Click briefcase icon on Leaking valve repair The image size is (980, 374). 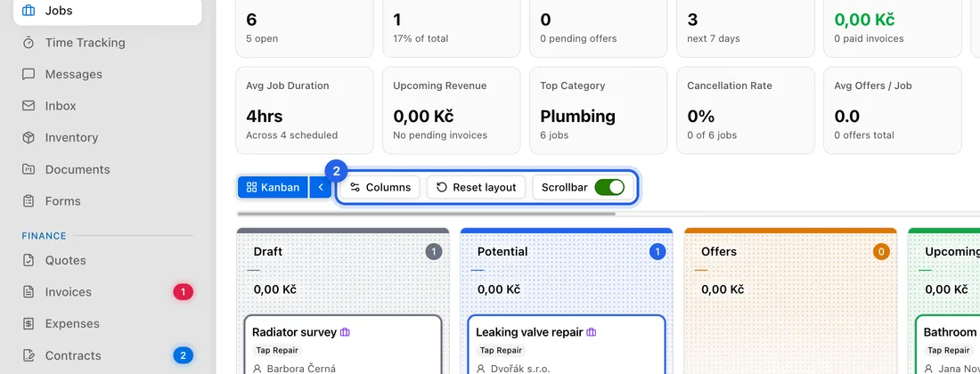coord(592,332)
